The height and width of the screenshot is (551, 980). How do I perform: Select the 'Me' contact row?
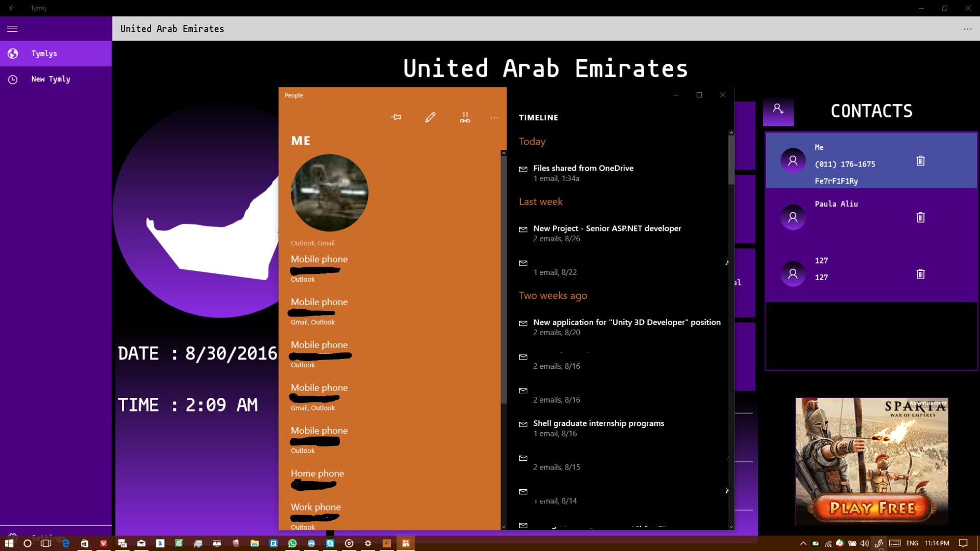871,160
